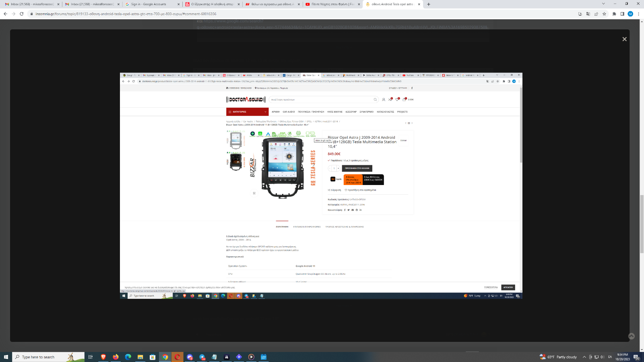This screenshot has width=644, height=362.
Task: Open the Sign in - Google Accounts tab
Action: click(x=152, y=4)
